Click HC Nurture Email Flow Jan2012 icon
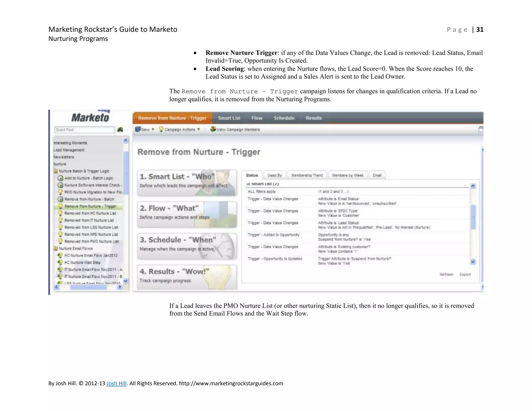This screenshot has width=532, height=411. tap(60, 255)
